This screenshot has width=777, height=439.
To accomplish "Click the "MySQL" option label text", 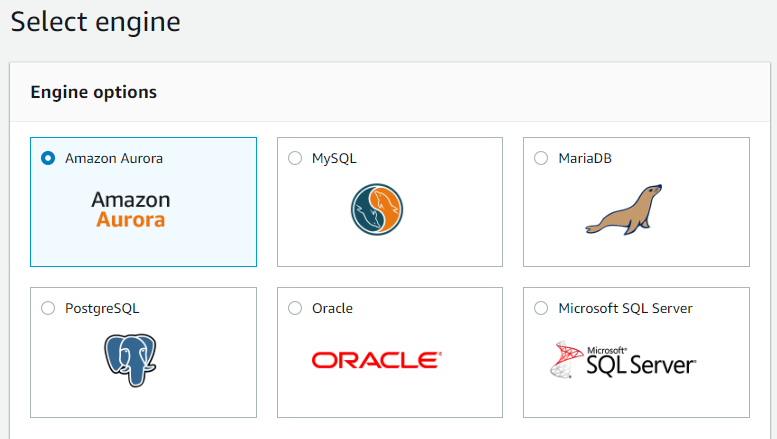I will [334, 158].
